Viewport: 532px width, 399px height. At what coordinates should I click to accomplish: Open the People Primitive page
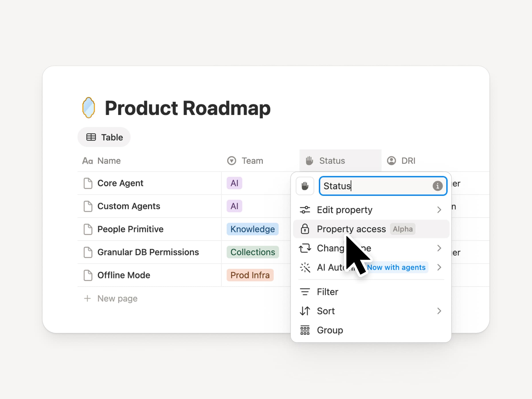coord(130,229)
